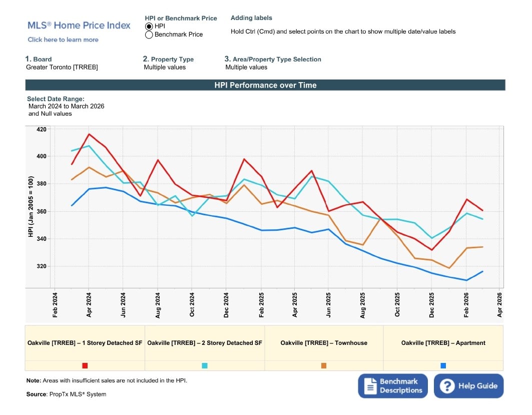Click the red 1 Storey Detached swatch

85,365
